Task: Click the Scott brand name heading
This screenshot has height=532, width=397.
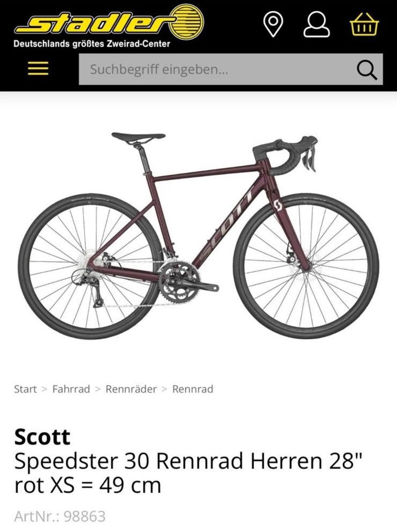Action: (x=42, y=437)
